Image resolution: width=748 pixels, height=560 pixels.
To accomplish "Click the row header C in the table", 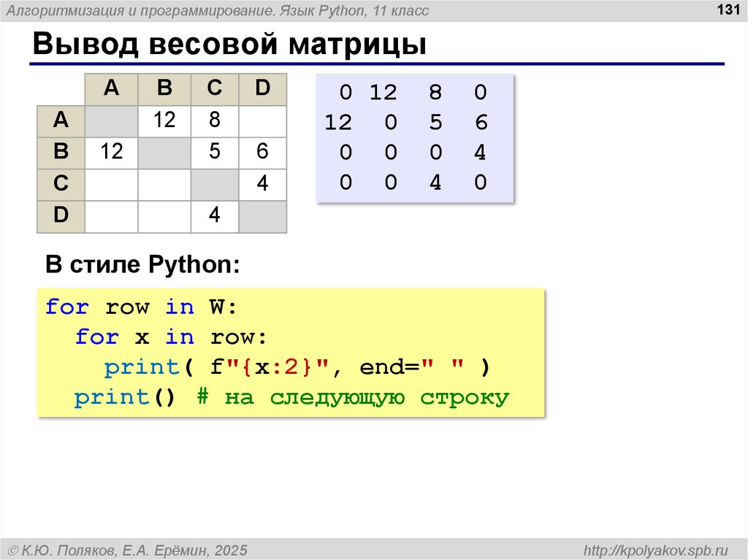I will pyautogui.click(x=61, y=184).
